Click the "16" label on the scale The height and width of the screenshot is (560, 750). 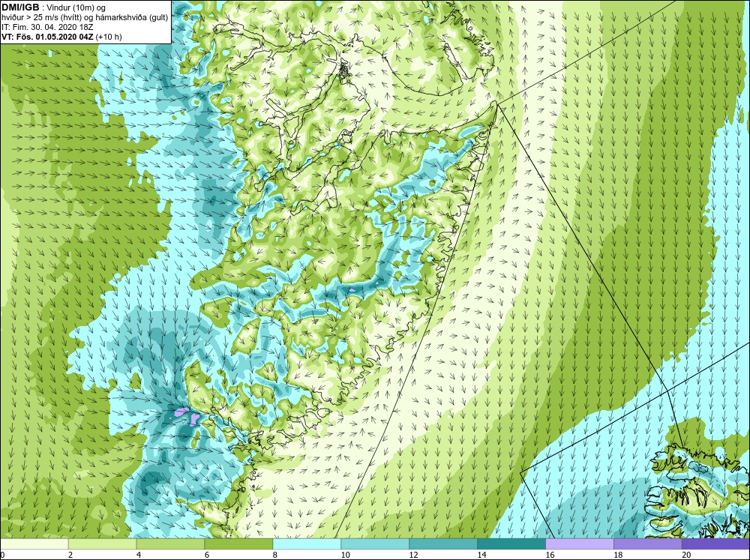[x=550, y=555]
